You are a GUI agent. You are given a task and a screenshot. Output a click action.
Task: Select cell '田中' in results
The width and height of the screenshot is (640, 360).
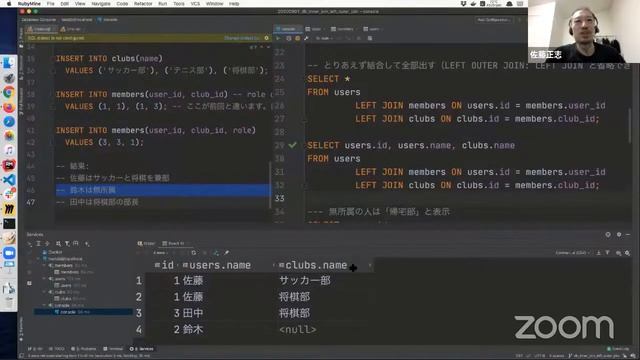tap(193, 313)
